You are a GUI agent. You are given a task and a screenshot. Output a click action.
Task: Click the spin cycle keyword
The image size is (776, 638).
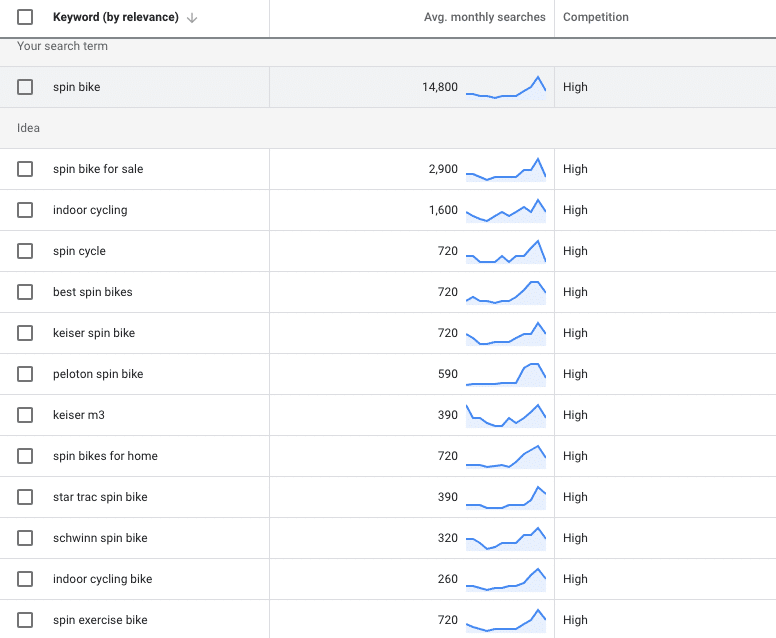pyautogui.click(x=79, y=251)
